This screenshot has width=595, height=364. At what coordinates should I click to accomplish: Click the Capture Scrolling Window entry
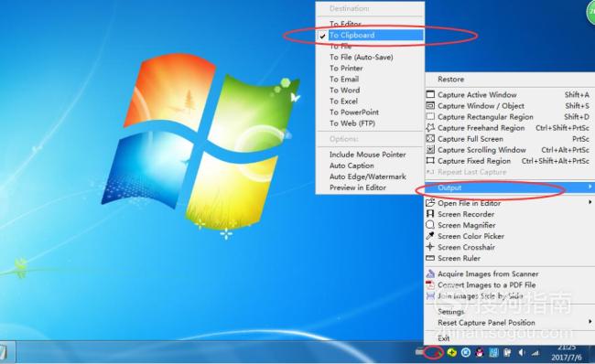[510, 150]
